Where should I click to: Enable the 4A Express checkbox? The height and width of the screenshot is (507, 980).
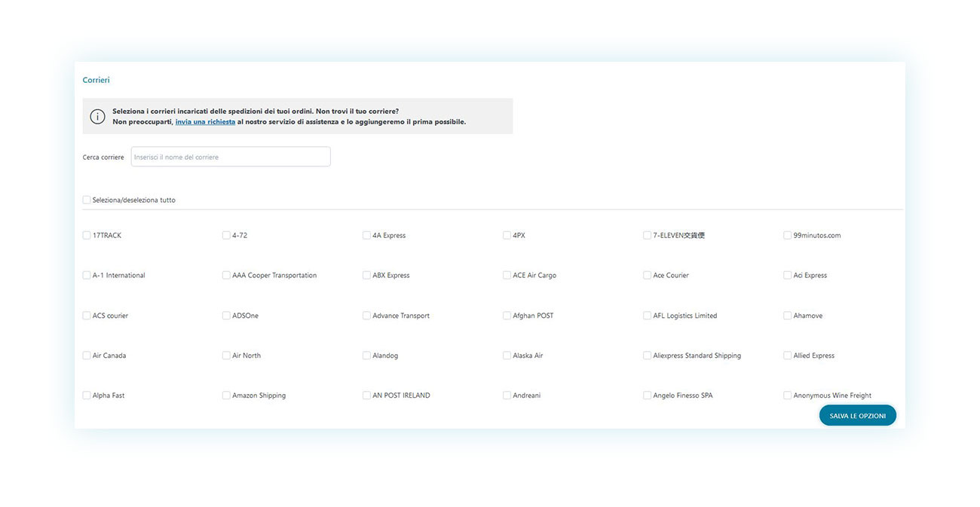[x=366, y=235]
